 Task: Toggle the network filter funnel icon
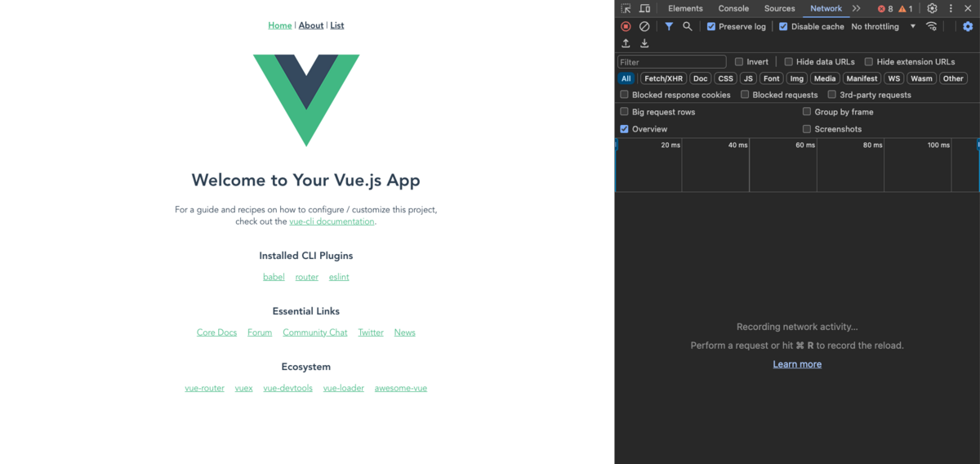[x=669, y=26]
